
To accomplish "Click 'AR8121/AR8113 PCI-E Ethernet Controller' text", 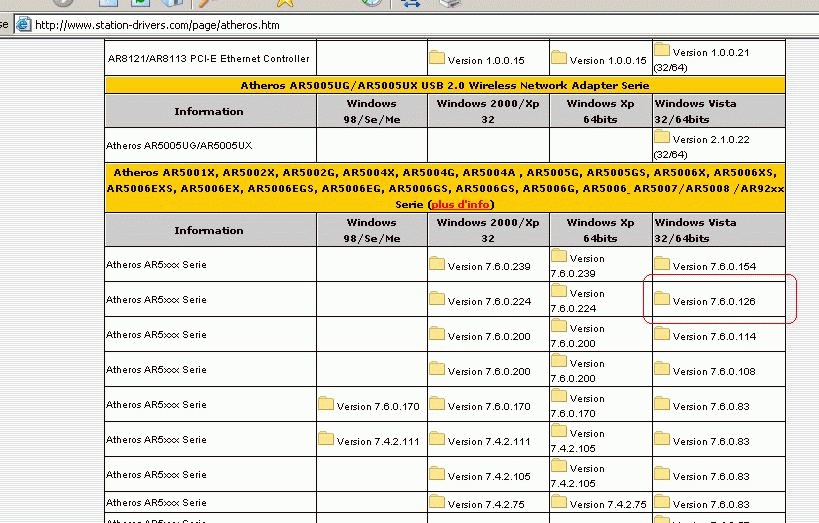I will click(x=208, y=59).
